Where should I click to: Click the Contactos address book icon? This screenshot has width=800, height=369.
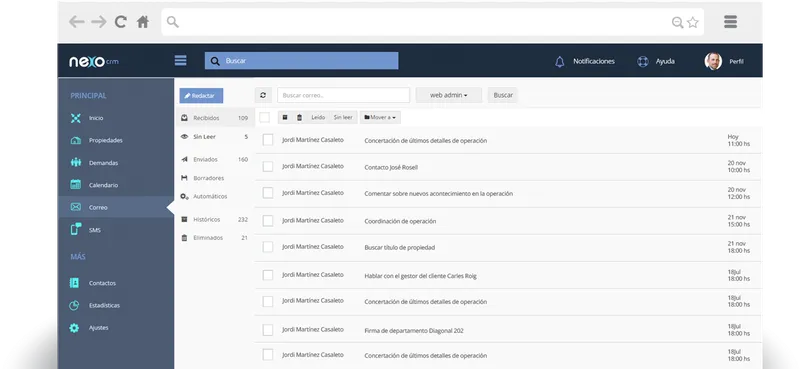(74, 283)
